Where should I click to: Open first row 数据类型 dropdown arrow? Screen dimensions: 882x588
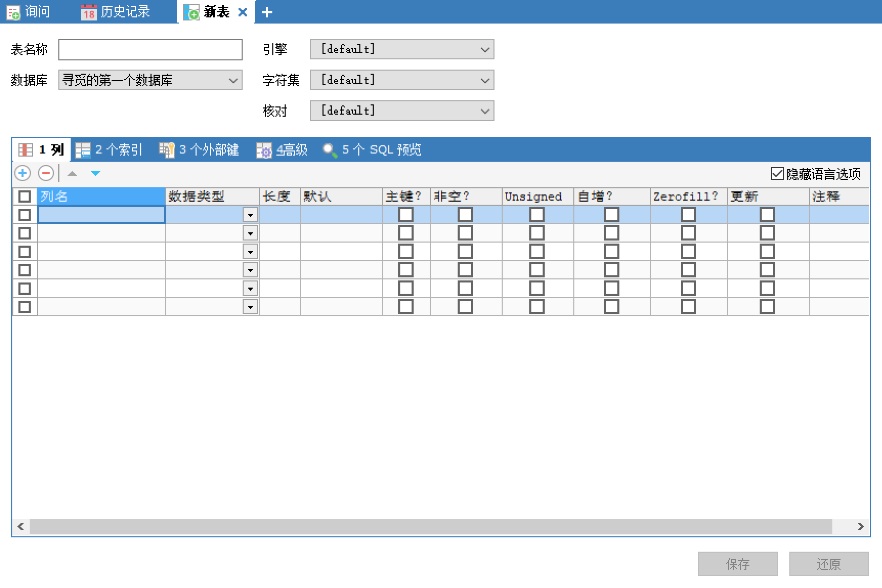[250, 215]
